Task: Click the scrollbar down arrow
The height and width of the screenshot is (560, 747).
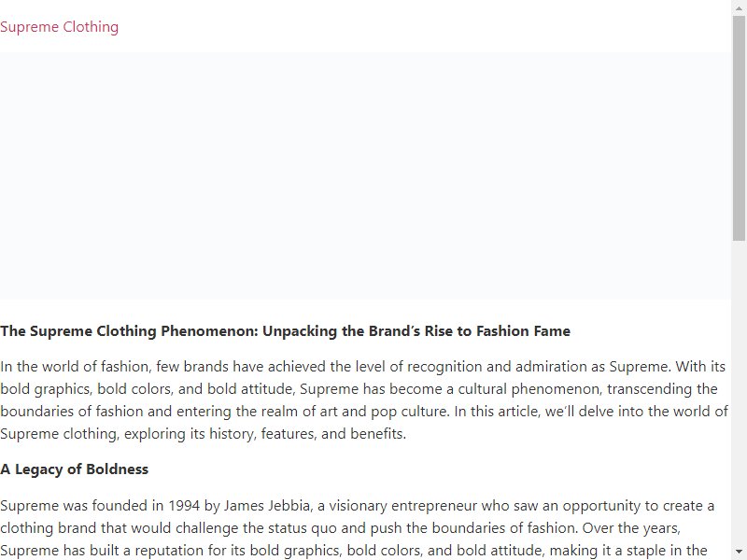Action: 739,552
